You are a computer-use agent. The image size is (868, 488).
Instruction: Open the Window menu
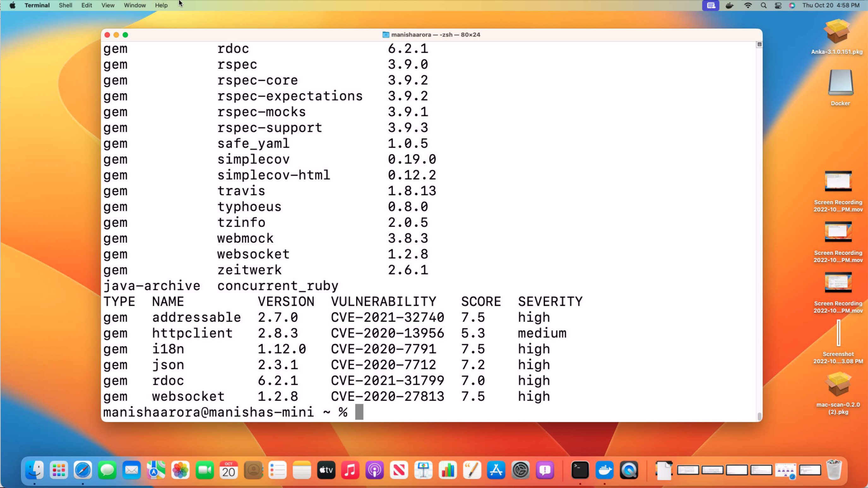[134, 5]
